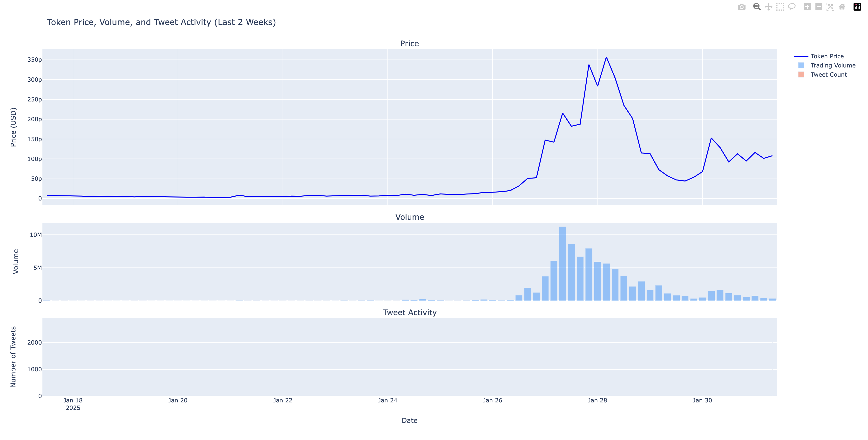
Task: Download plot as PNG camera icon
Action: click(741, 7)
